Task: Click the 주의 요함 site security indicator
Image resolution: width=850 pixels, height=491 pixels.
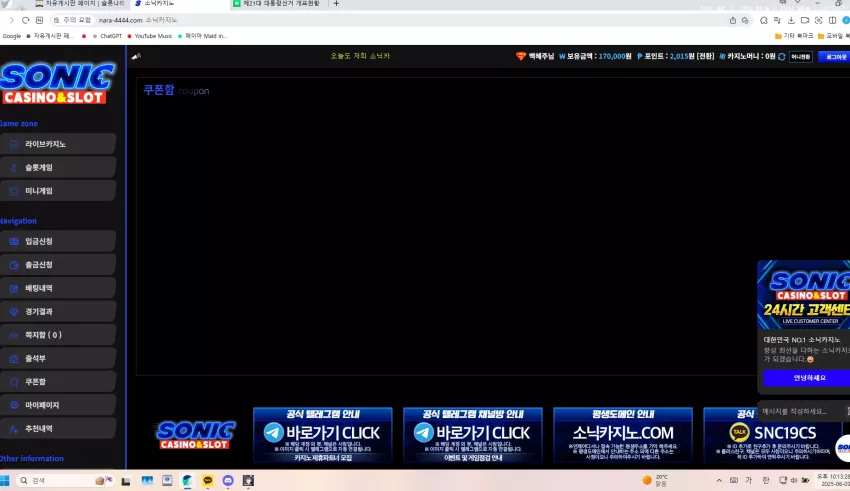Action: point(72,20)
